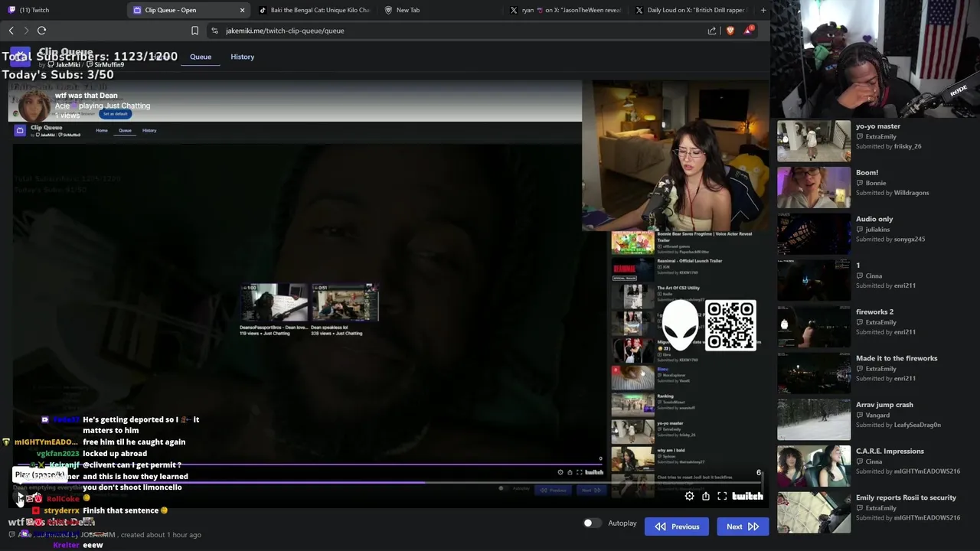Image resolution: width=980 pixels, height=551 pixels.
Task: Open the Brave Rewards triangle icon
Action: (749, 30)
